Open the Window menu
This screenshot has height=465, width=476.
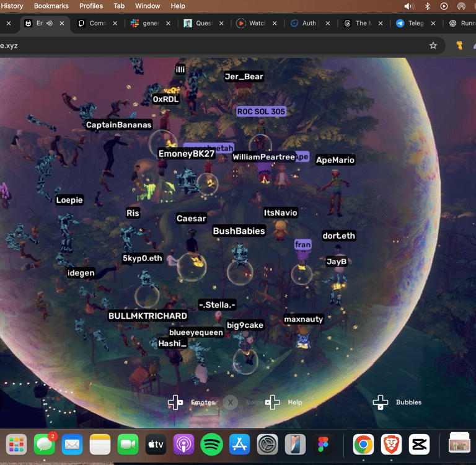tap(148, 6)
